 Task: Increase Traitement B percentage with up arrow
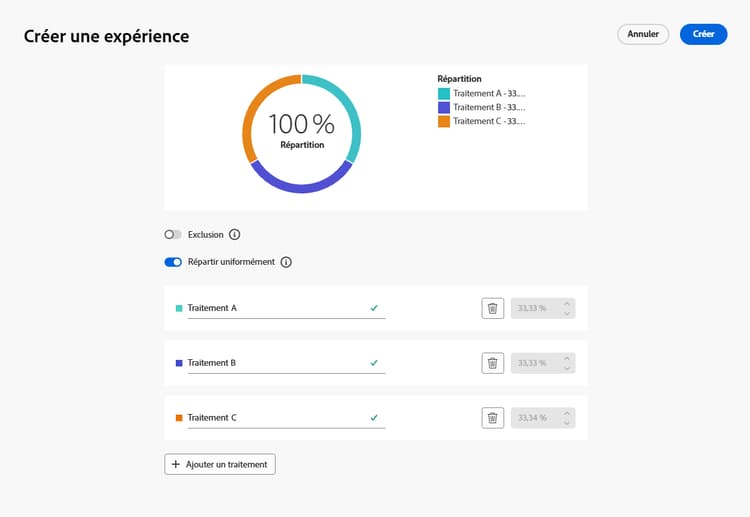(x=567, y=358)
